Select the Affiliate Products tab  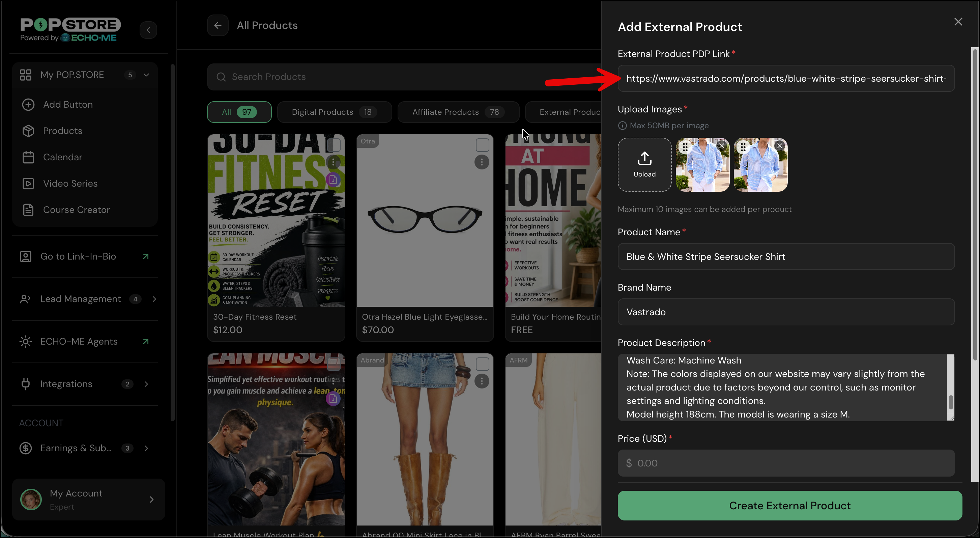point(458,112)
